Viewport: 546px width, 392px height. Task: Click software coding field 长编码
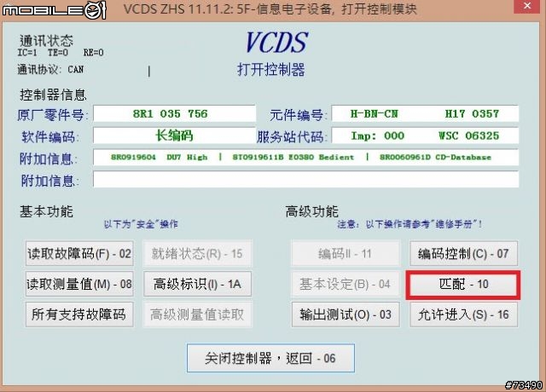[174, 135]
